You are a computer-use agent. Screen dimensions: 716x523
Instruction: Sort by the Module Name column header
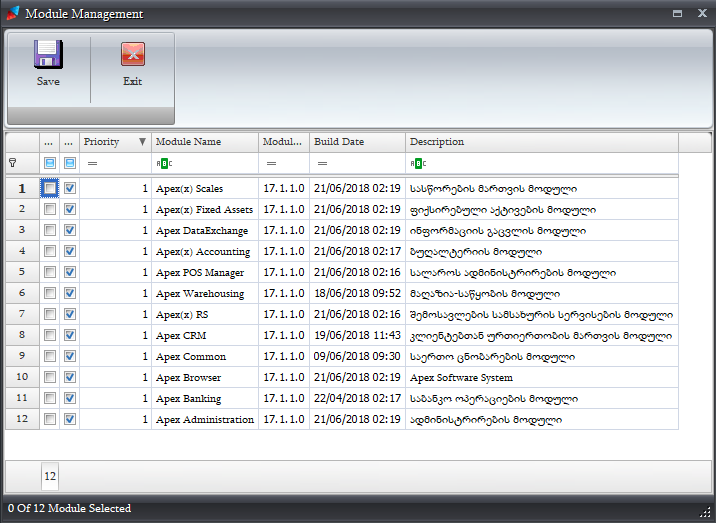click(205, 142)
